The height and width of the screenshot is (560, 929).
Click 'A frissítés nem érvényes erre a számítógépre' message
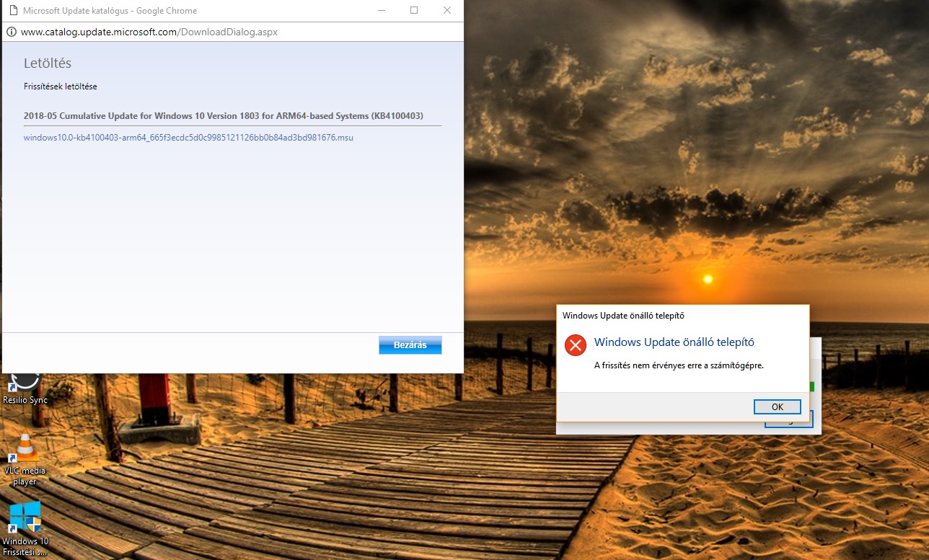[679, 365]
